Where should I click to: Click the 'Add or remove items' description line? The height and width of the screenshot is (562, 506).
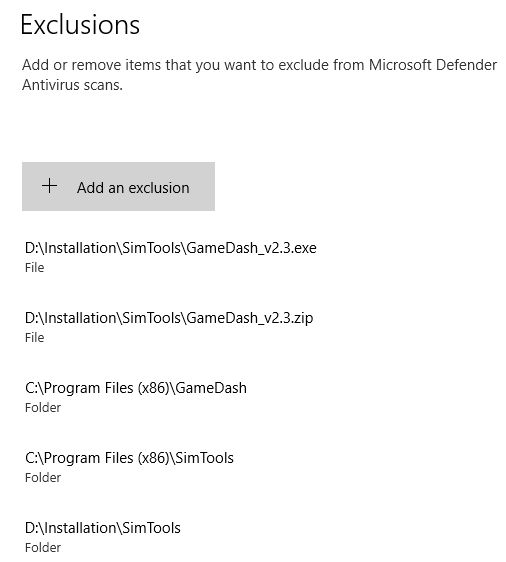(x=259, y=65)
